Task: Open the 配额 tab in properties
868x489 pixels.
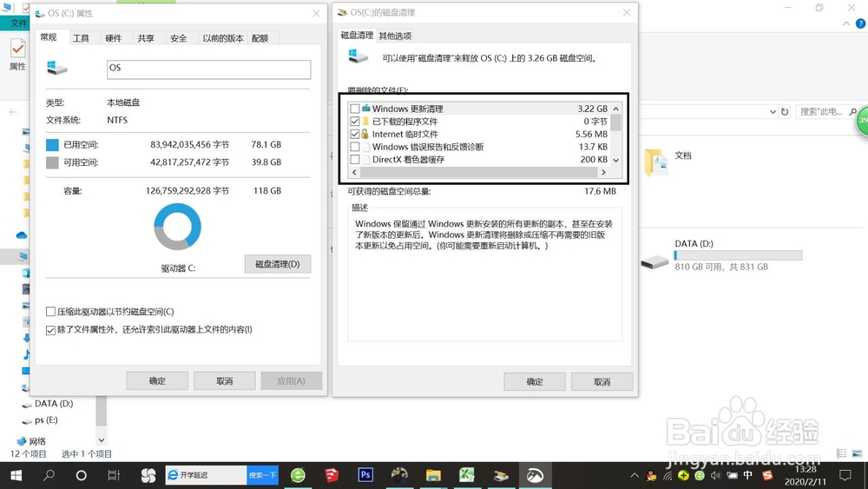Action: click(x=260, y=38)
